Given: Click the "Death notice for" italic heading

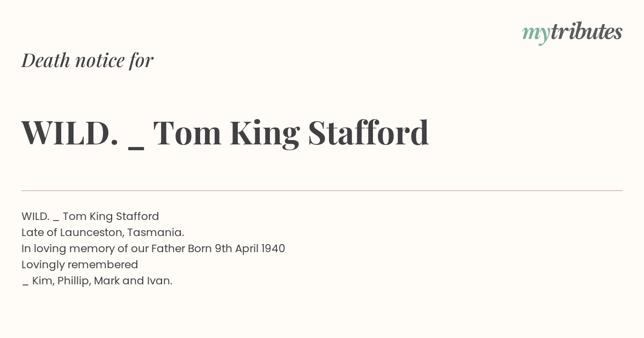Looking at the screenshot, I should coord(87,60).
